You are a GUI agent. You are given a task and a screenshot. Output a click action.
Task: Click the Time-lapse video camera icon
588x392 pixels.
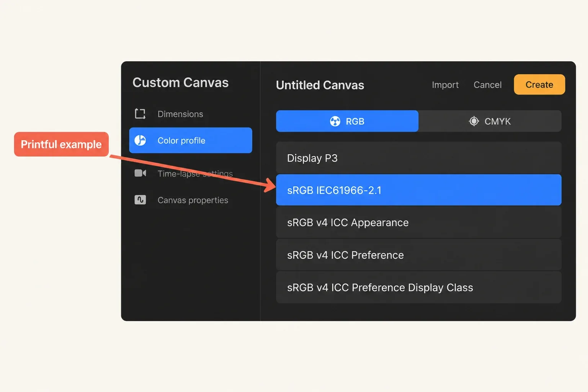pos(140,173)
